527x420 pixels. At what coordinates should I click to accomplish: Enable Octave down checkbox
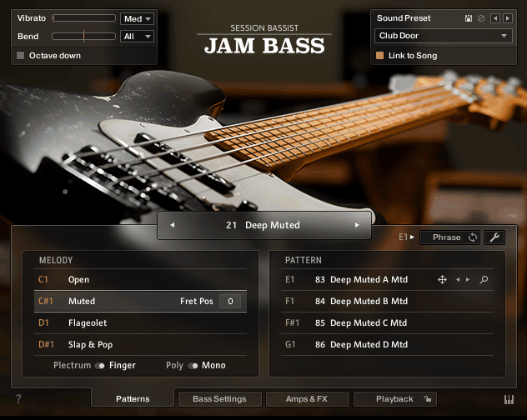coord(21,56)
